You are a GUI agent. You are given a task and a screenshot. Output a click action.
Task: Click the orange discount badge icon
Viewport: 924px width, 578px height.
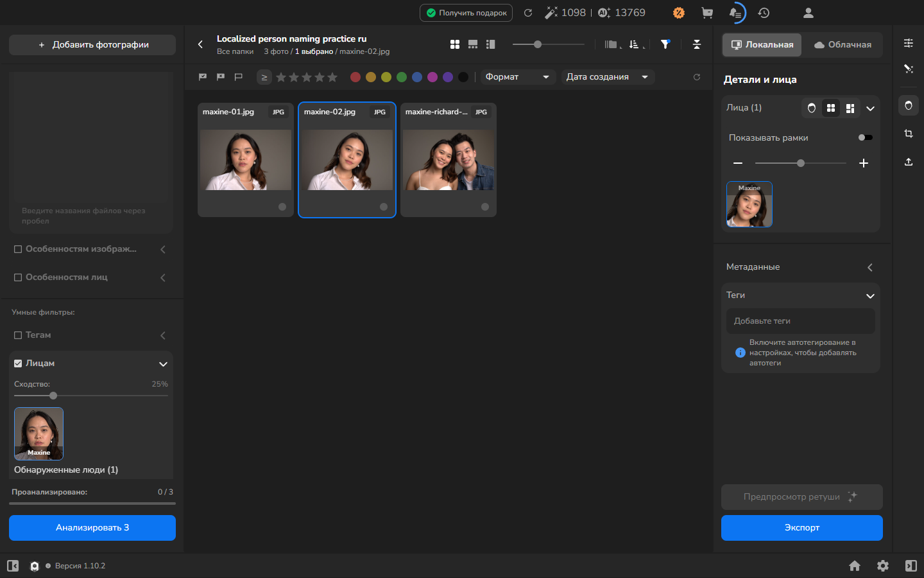tap(679, 13)
